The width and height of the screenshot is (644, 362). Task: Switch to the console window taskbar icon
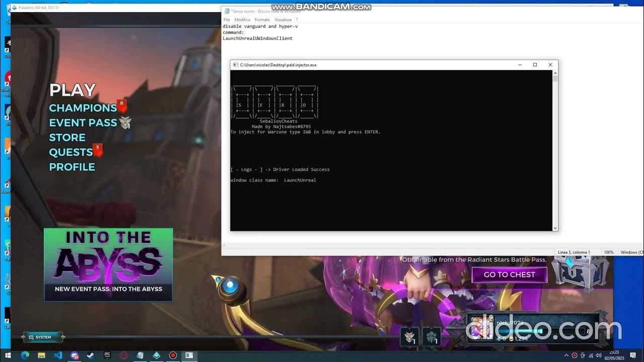[189, 355]
